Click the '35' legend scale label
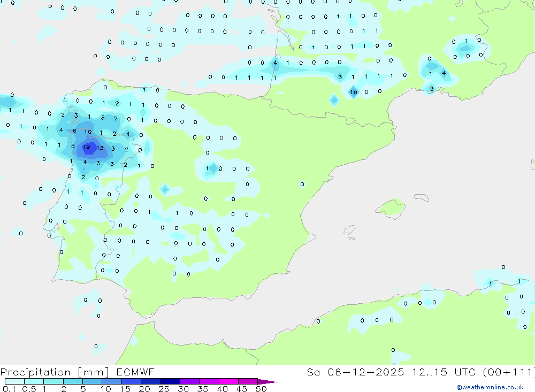 203,389
